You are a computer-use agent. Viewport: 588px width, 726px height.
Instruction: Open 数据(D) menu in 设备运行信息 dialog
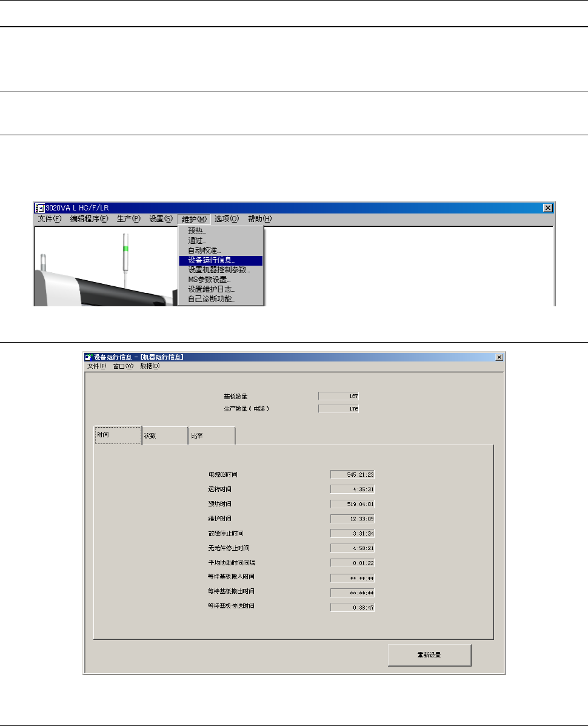(150, 366)
